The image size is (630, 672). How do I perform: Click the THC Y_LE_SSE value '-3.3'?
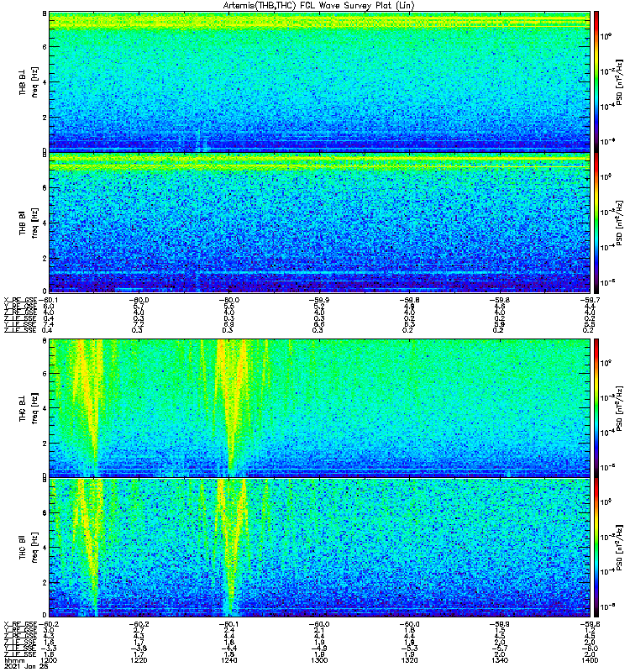49,648
